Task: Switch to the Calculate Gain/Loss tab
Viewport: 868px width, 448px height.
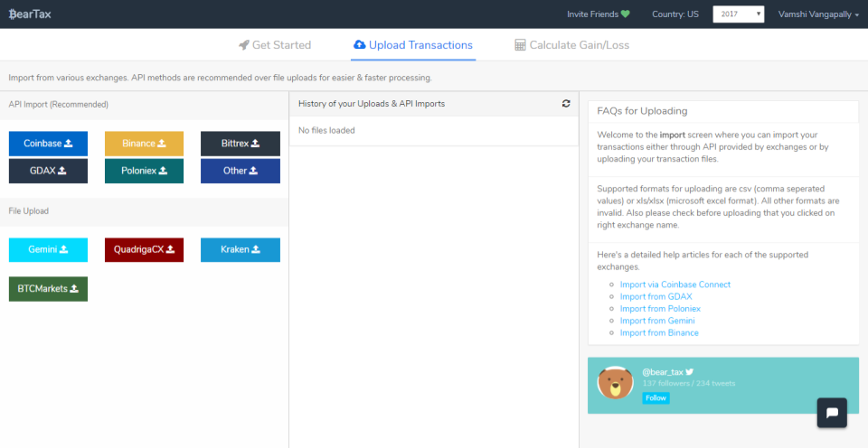Action: [x=571, y=45]
